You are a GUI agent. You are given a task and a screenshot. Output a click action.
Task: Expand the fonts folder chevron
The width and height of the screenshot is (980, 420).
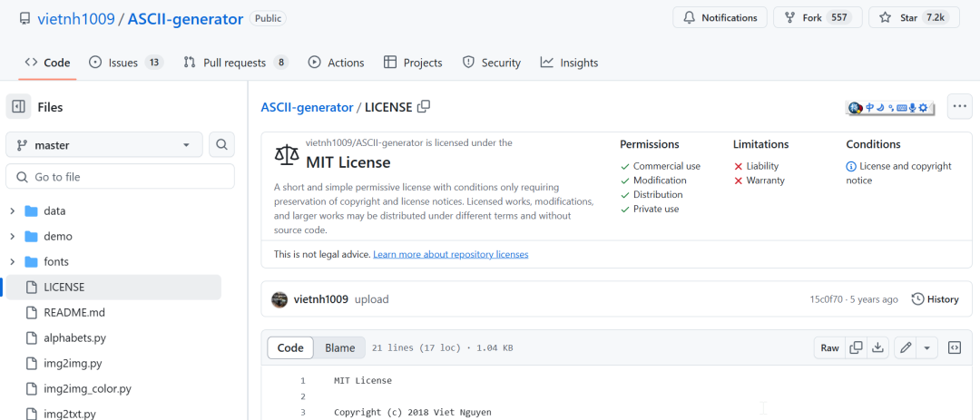coord(13,262)
